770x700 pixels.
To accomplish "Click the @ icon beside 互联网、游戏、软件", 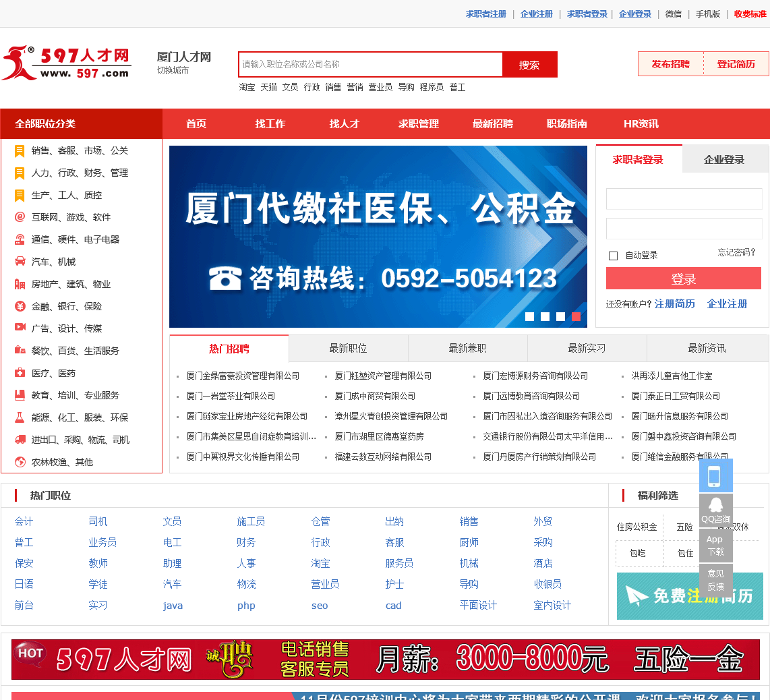I will (20, 217).
